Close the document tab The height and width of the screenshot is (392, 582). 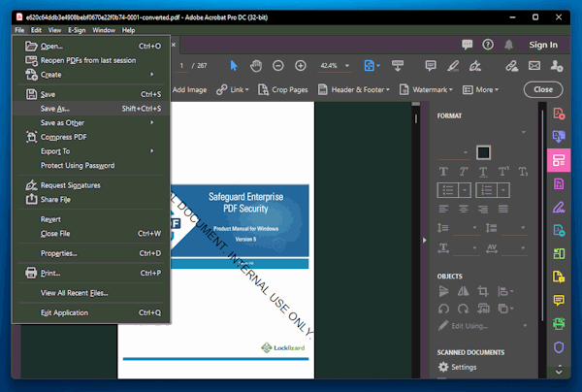[x=174, y=45]
